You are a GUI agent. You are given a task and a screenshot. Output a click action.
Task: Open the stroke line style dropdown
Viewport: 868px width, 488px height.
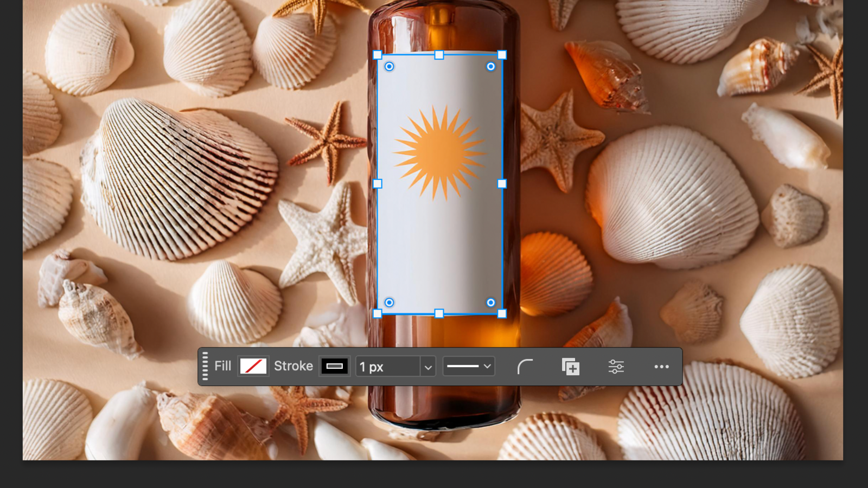click(487, 366)
